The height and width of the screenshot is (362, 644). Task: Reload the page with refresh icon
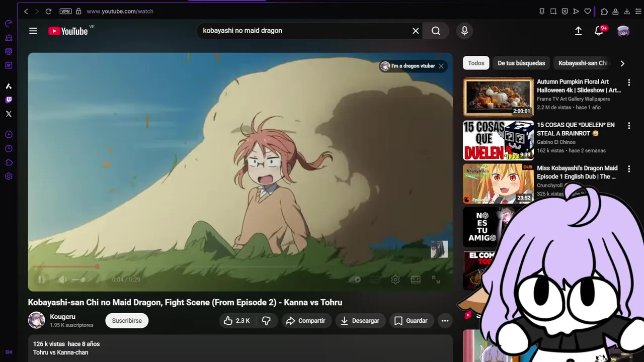48,11
